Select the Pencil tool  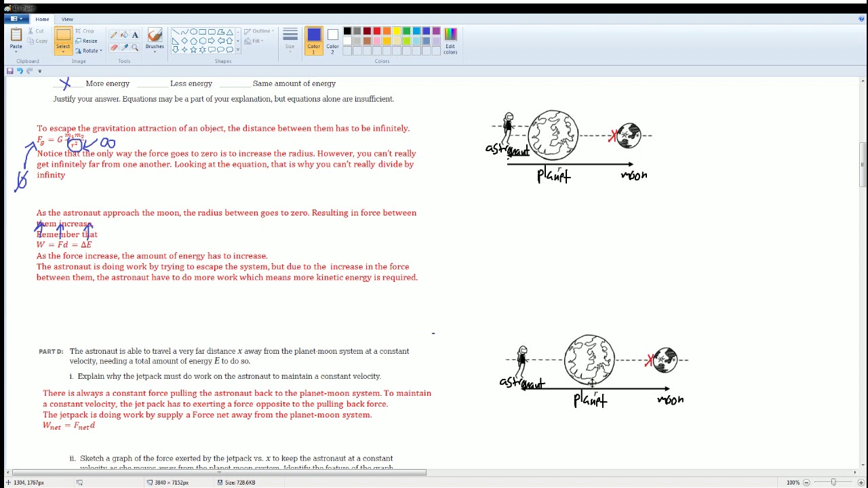113,35
